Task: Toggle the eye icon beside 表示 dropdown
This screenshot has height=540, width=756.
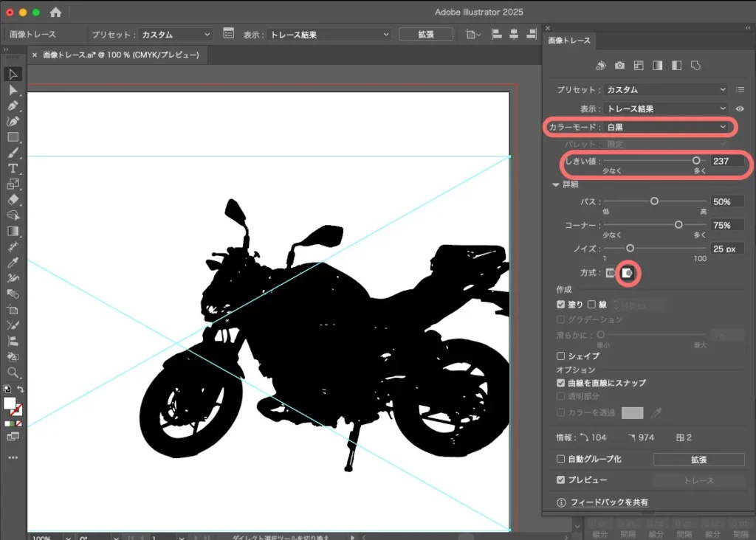Action: pos(740,108)
